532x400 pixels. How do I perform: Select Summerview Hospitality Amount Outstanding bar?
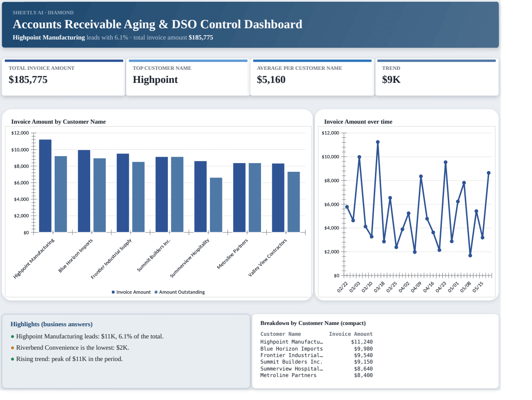pos(216,205)
